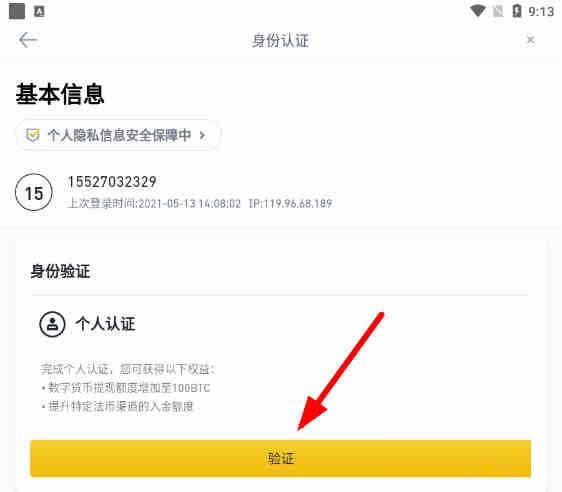Select the account number 15527032329
Image resolution: width=562 pixels, height=492 pixels.
point(112,182)
